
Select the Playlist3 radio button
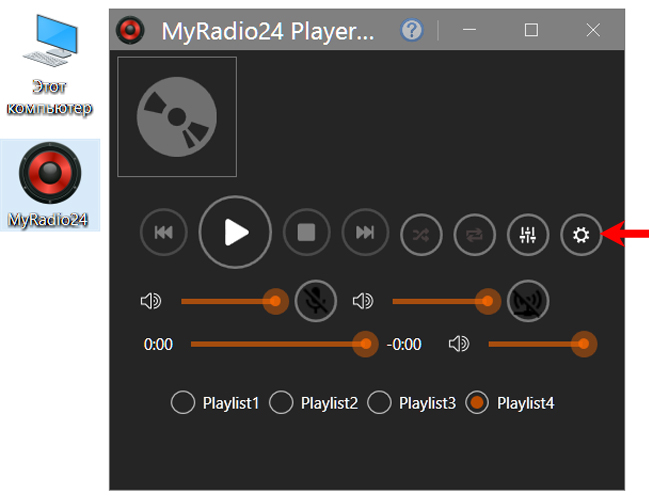tap(379, 403)
